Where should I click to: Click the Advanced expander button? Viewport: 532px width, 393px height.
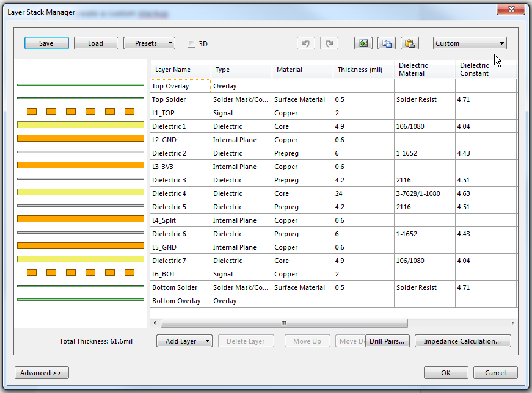(41, 372)
